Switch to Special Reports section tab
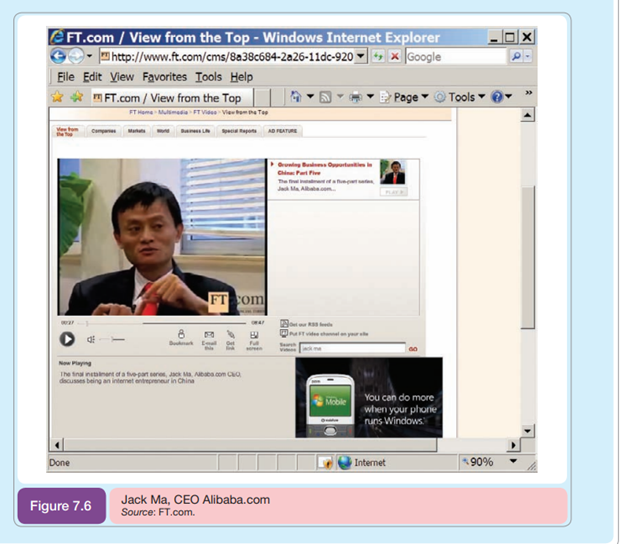The width and height of the screenshot is (624, 544). click(239, 131)
